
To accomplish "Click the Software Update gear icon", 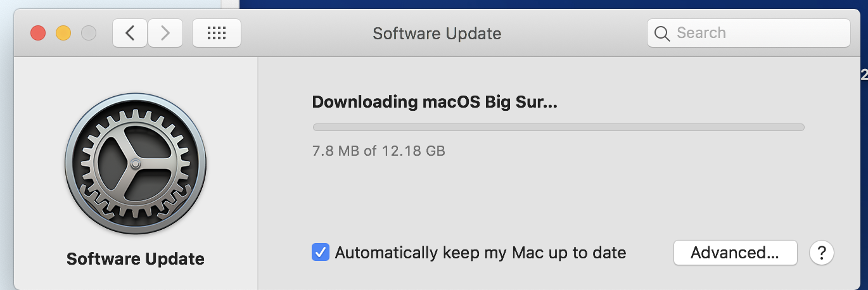I will click(136, 164).
